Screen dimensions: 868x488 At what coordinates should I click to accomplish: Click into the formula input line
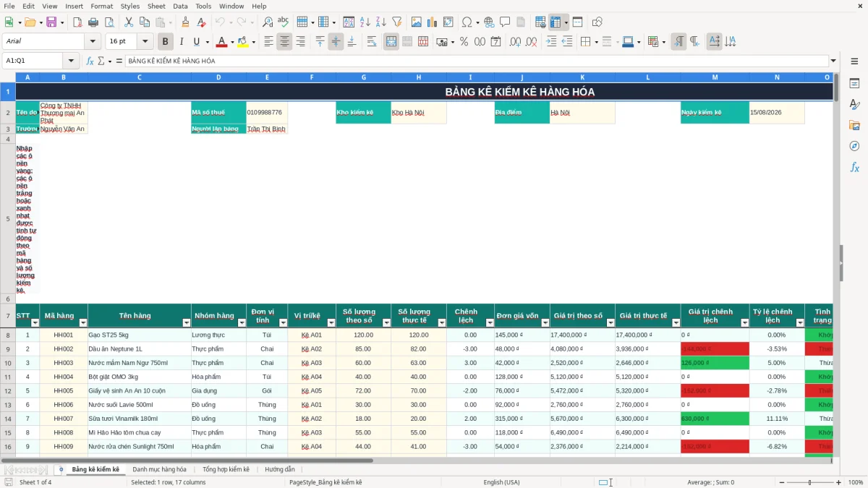(476, 61)
